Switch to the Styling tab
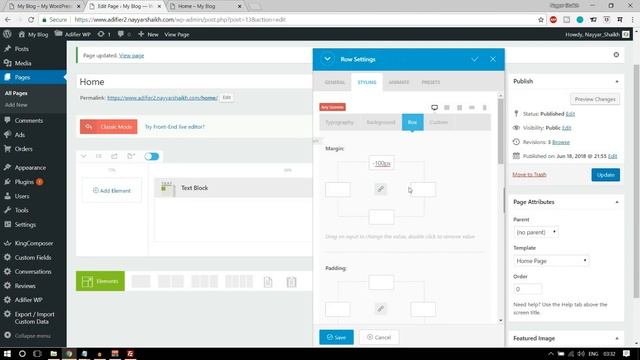 pyautogui.click(x=367, y=82)
